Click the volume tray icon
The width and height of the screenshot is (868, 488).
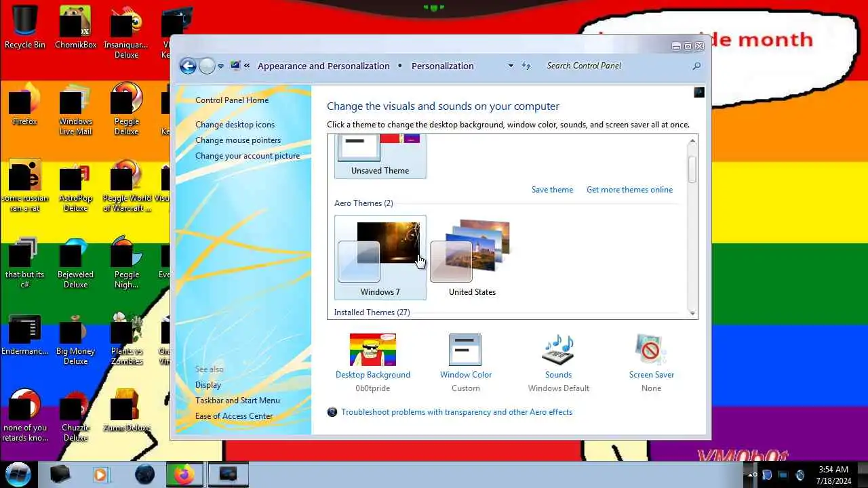click(x=800, y=475)
